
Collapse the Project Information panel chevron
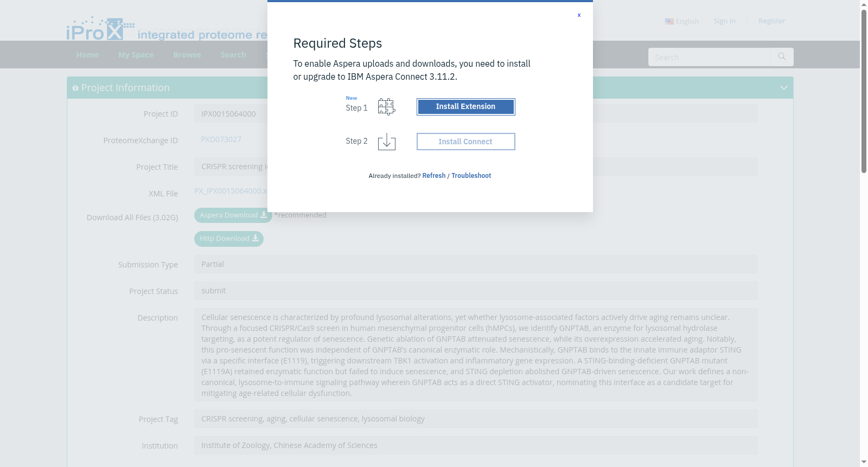point(783,88)
